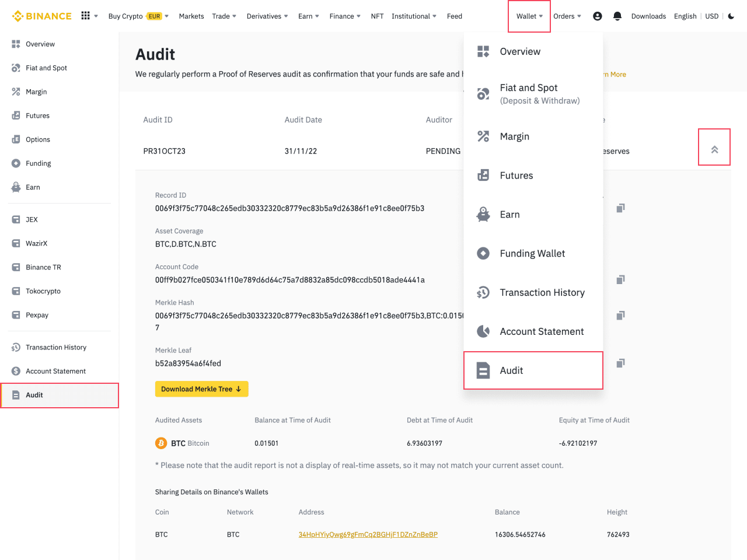Open the BTC wallet address link
The image size is (747, 560).
[x=368, y=534]
